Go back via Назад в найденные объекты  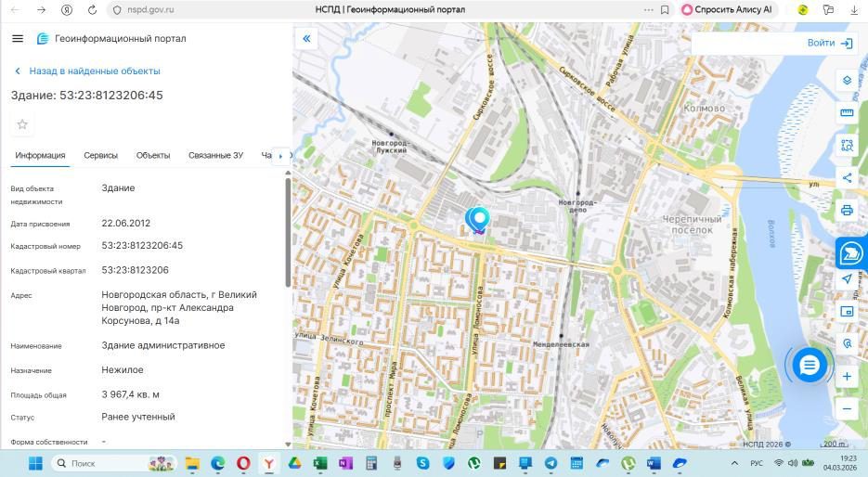[87, 71]
